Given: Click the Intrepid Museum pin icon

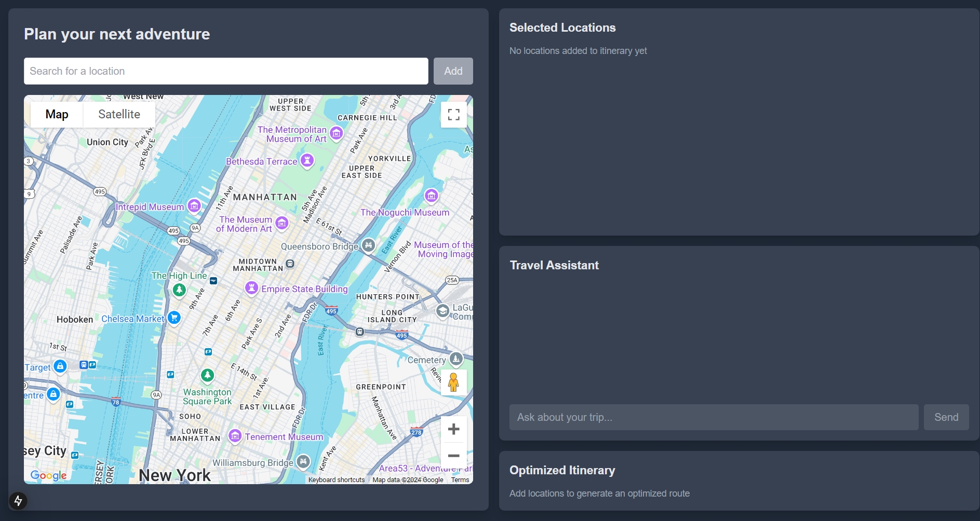Looking at the screenshot, I should tap(194, 206).
